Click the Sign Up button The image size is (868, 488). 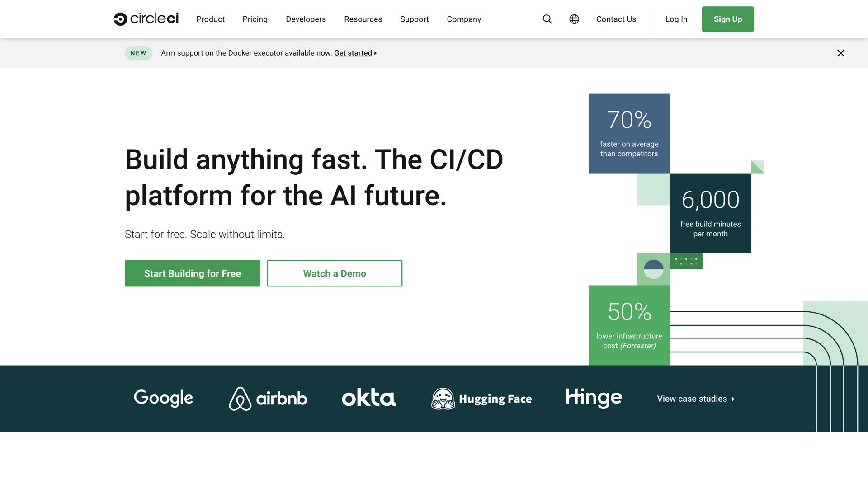click(x=727, y=19)
